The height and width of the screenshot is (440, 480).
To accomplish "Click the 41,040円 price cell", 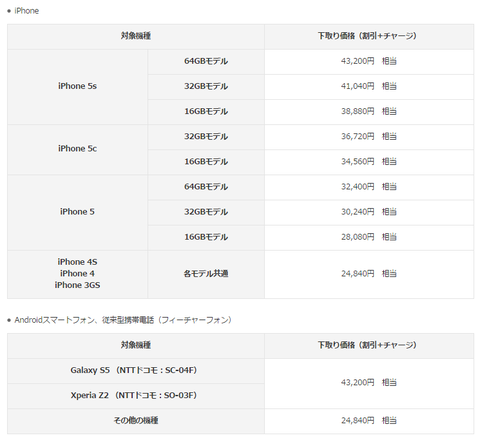I will click(369, 87).
